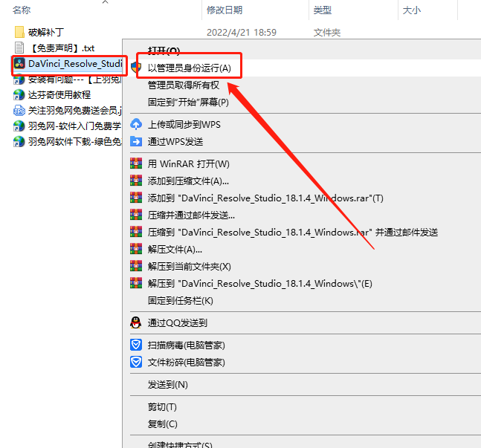481x448 pixels.
Task: Click the 羽兔网-软件入门免费学 shortcut icon
Action: (19, 126)
